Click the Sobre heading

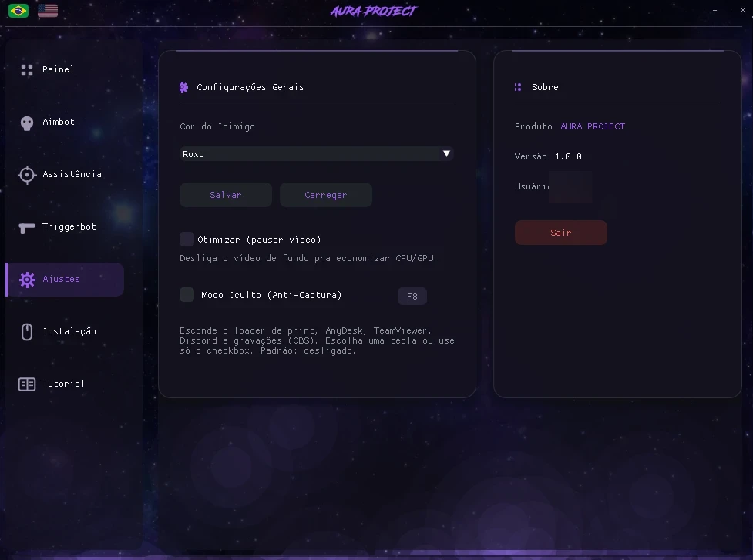tap(545, 87)
